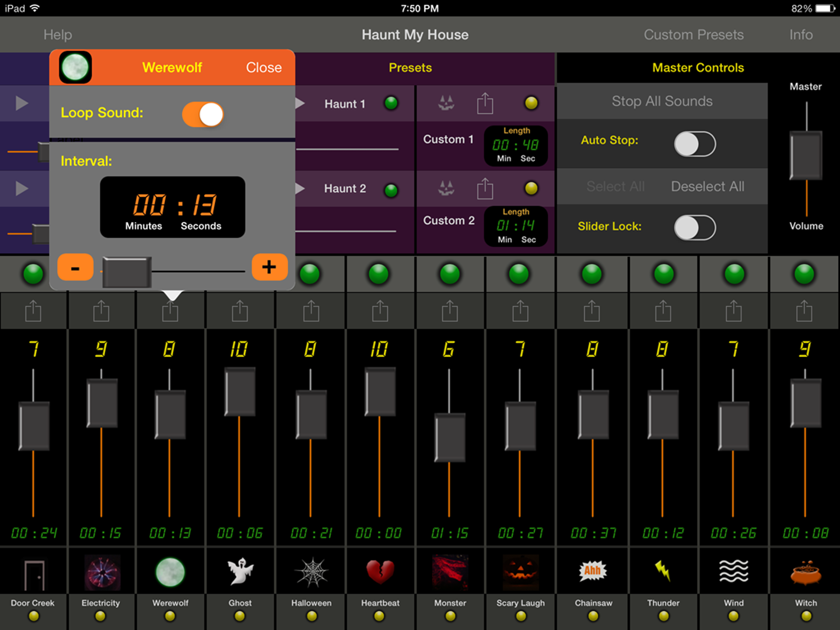
Task: Tap the Master volume slider knob
Action: (806, 155)
